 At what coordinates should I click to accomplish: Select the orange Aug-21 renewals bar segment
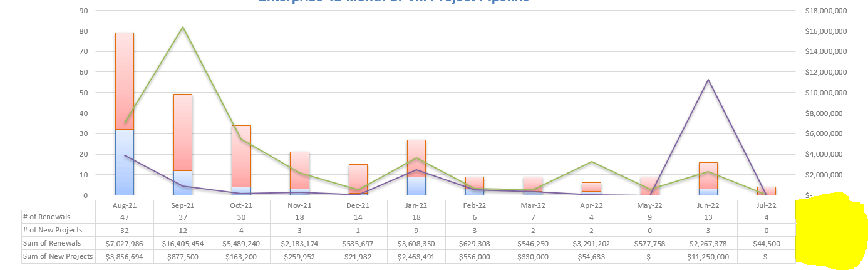[x=125, y=81]
